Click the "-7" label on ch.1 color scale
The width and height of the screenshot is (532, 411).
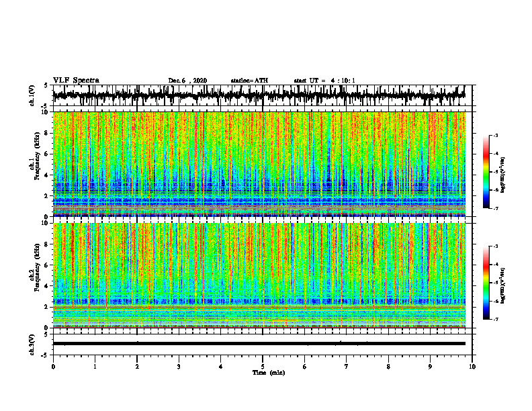pyautogui.click(x=496, y=208)
